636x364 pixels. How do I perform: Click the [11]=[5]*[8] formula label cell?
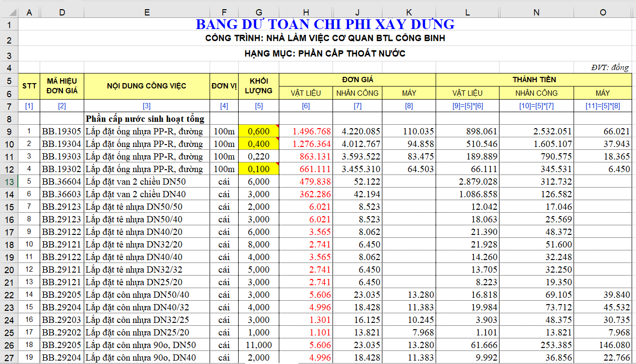603,106
